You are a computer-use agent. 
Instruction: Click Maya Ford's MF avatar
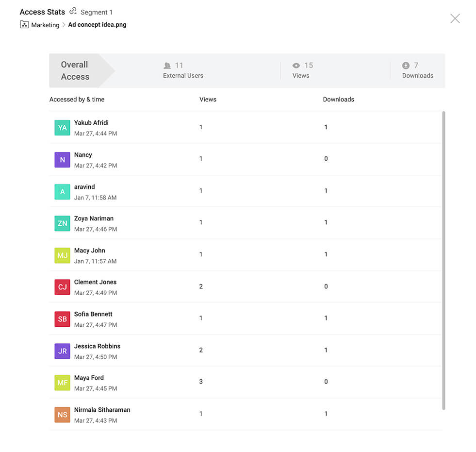pos(62,383)
